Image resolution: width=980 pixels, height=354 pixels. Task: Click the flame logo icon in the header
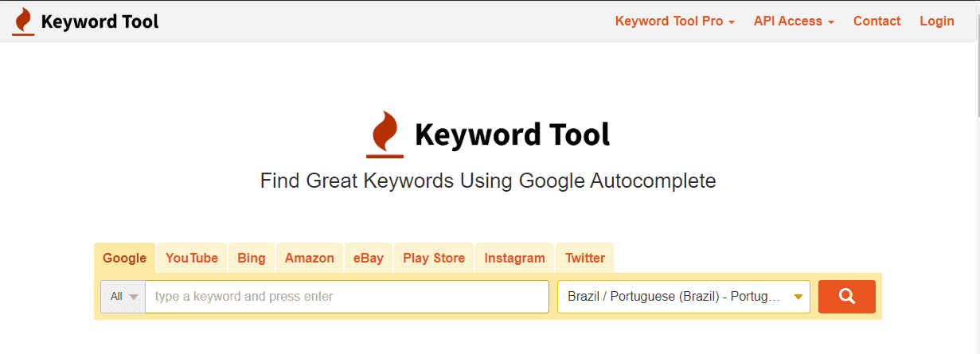23,22
